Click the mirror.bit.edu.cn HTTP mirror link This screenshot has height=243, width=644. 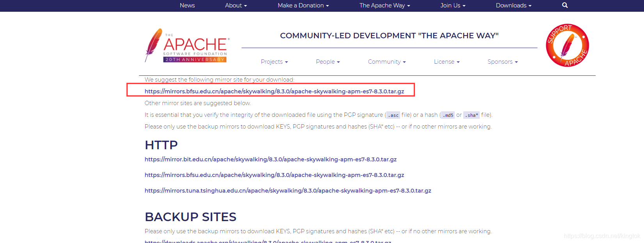pyautogui.click(x=270, y=159)
